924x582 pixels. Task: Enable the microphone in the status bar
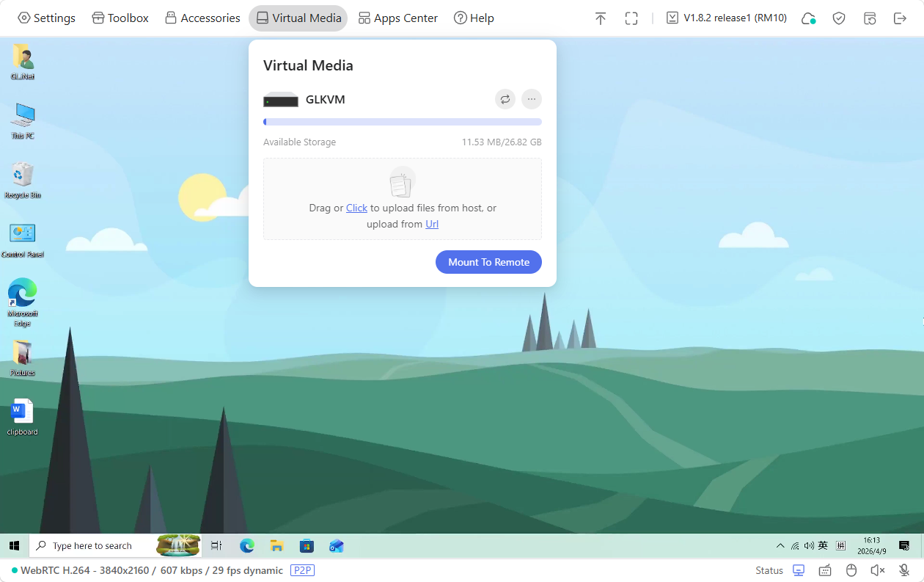coord(903,570)
